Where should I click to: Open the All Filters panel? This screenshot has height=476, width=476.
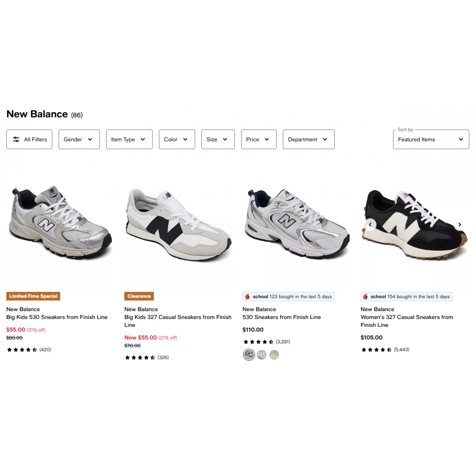pyautogui.click(x=29, y=139)
